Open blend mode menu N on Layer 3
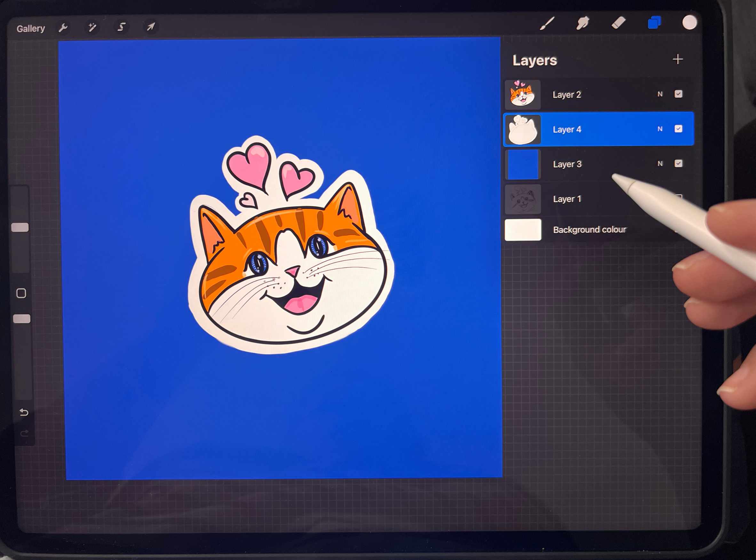 [x=660, y=164]
